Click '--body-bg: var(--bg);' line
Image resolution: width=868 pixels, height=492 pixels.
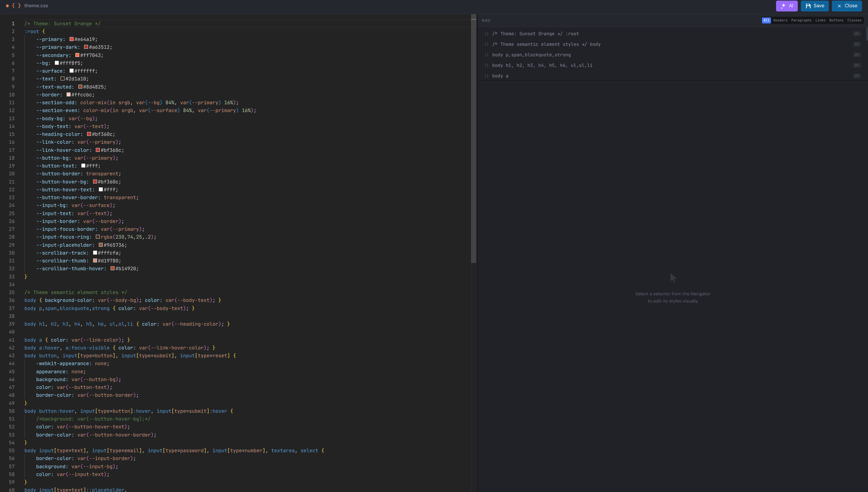[67, 119]
